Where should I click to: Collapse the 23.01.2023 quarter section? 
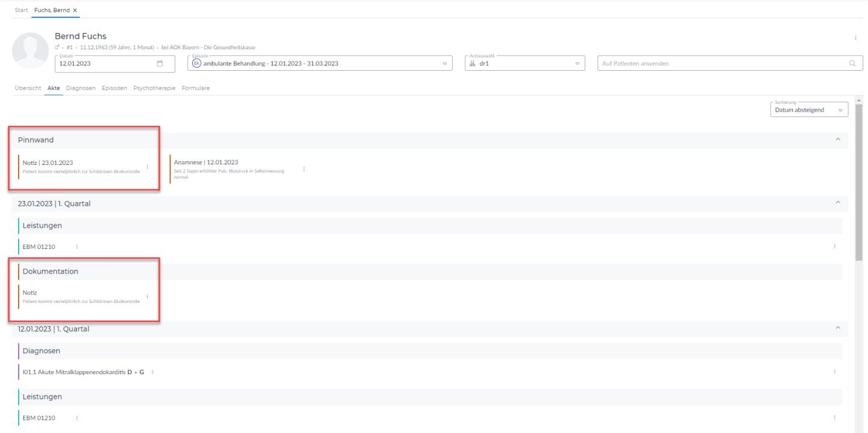838,204
